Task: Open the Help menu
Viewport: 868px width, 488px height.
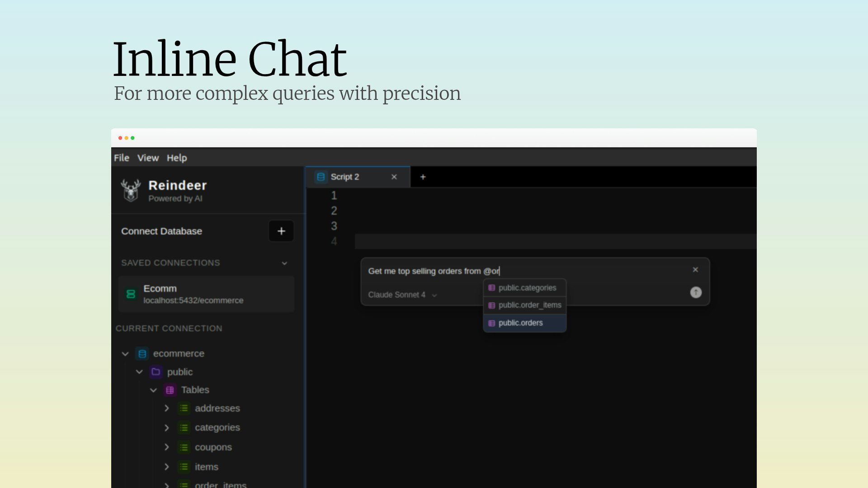Action: [x=176, y=158]
